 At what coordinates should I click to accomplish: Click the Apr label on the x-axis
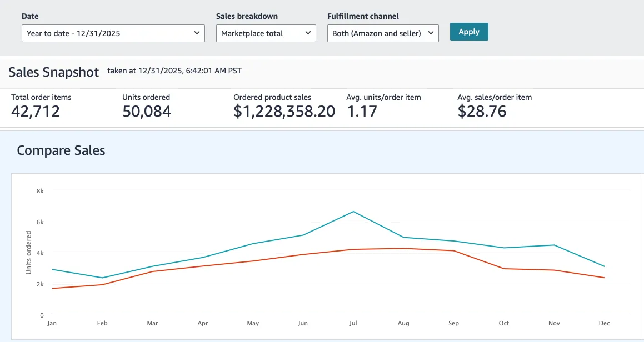click(203, 323)
